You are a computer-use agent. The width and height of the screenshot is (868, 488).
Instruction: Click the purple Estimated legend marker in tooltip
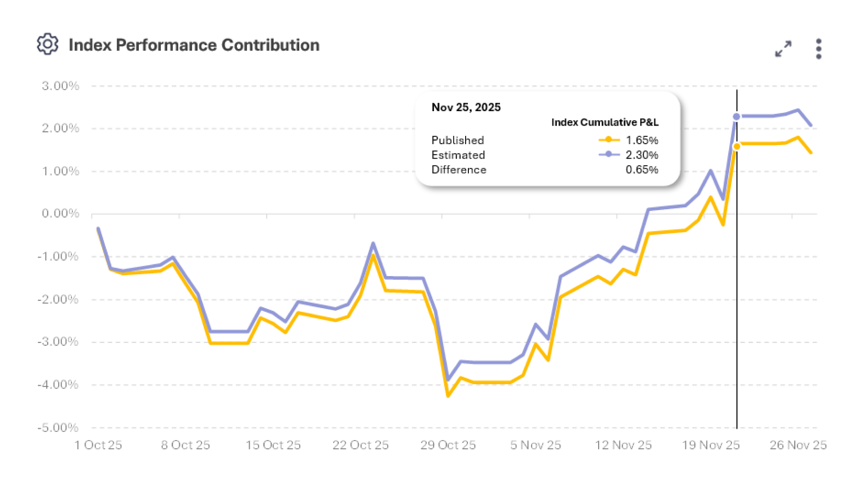pos(609,155)
